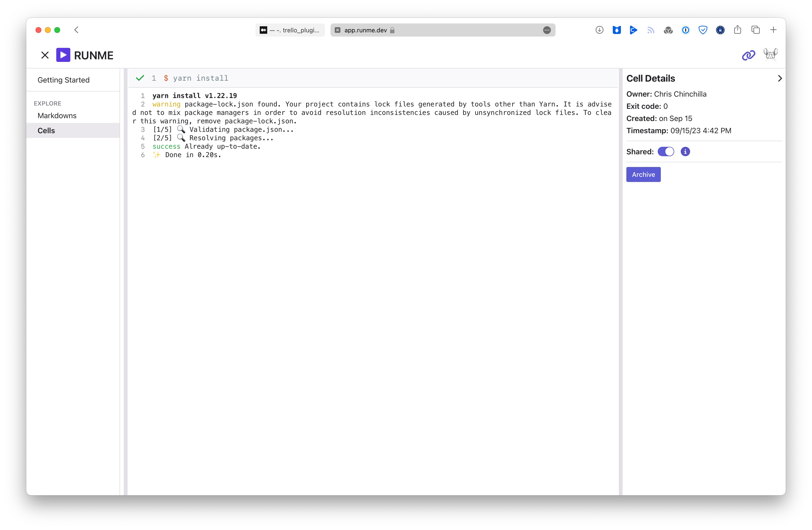
Task: Open the 1Password extension icon
Action: [686, 30]
